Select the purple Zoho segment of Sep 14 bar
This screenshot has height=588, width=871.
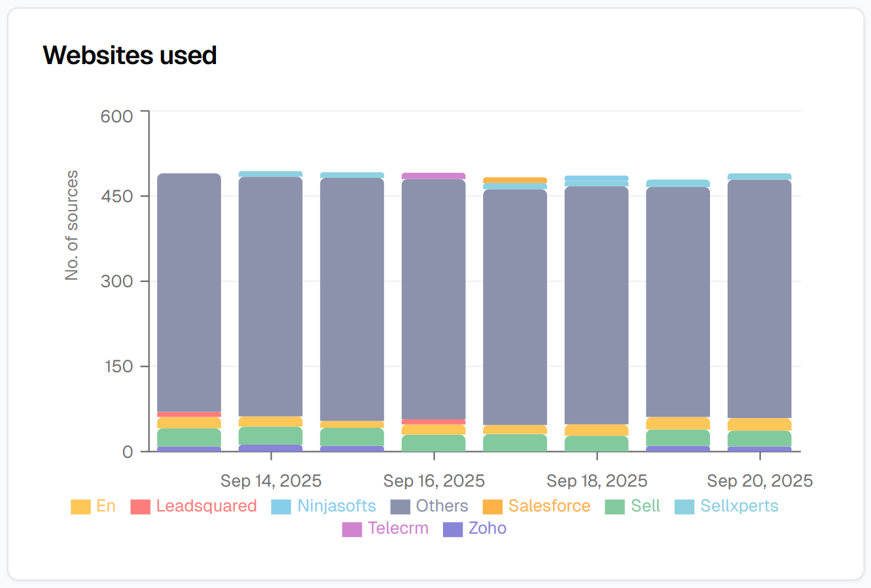[x=271, y=448]
